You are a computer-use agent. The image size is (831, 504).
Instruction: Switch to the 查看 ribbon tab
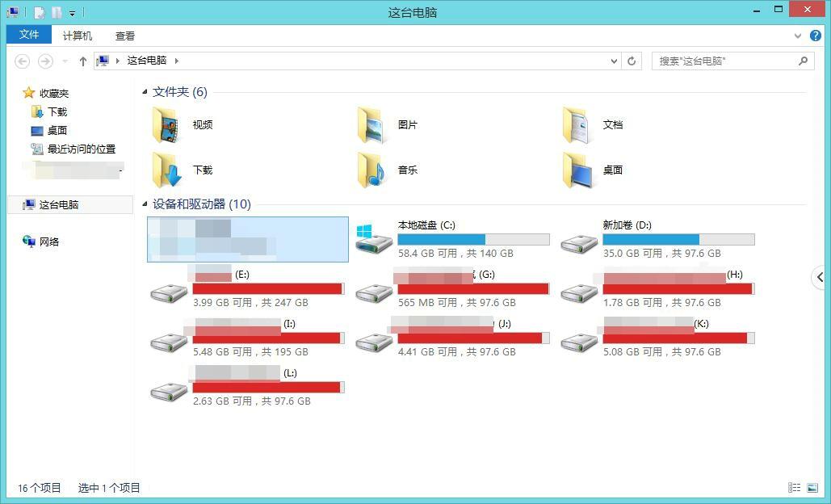124,36
